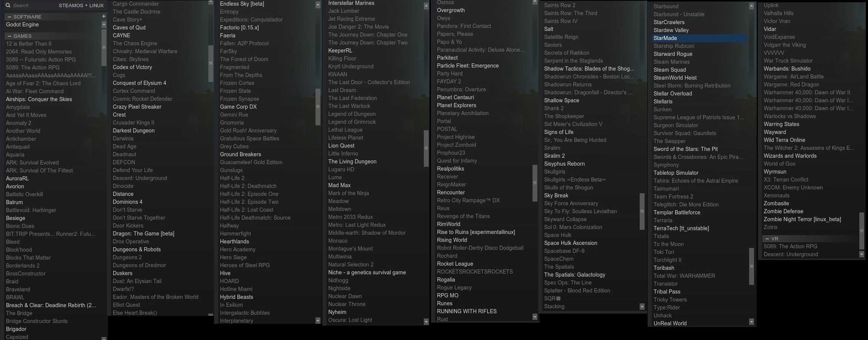Click scroll-down arrow beside VR Descent: Underground
The image size is (868, 340).
tap(862, 254)
